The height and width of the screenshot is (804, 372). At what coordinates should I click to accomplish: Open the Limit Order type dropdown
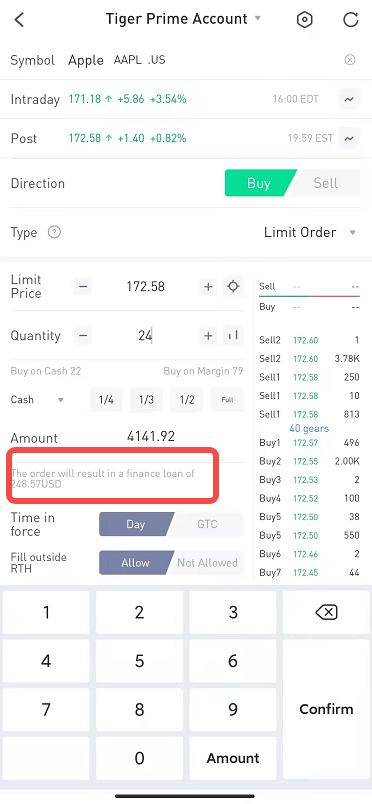tap(310, 232)
